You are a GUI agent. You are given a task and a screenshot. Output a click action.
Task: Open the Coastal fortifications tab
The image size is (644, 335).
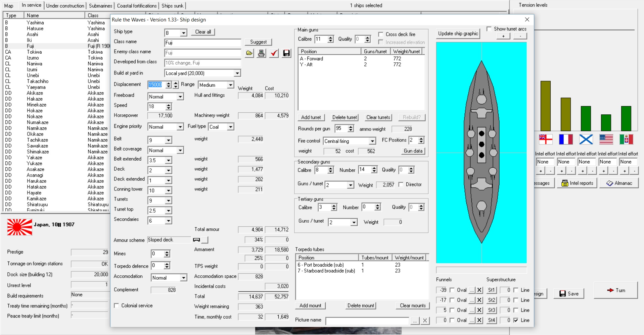click(137, 6)
